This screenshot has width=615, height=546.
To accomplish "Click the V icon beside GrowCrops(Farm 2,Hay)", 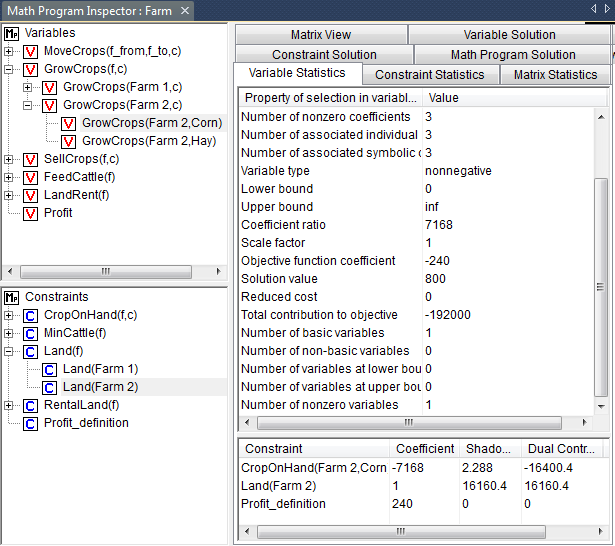I will 68,142.
